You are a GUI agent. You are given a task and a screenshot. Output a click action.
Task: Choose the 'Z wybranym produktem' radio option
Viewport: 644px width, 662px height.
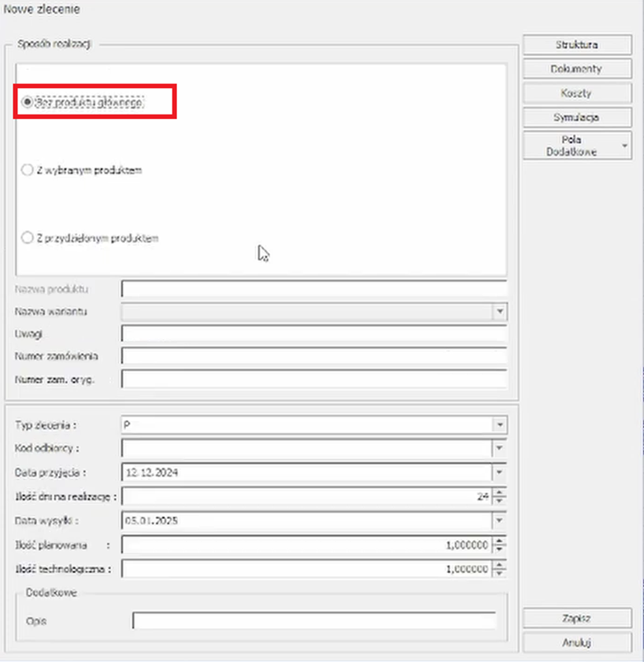coord(27,170)
